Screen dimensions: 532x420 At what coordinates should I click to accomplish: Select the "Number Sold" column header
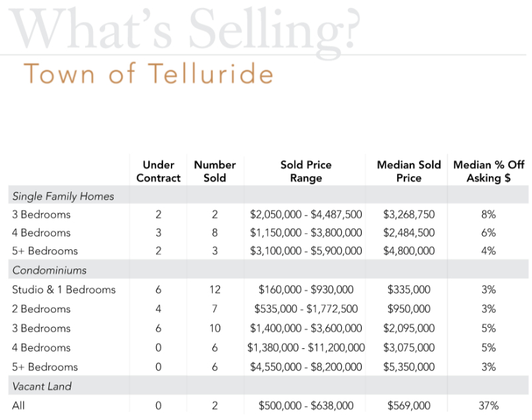(x=215, y=171)
